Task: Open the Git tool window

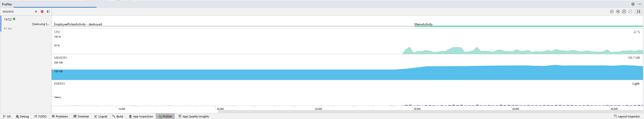Action: [x=7, y=116]
